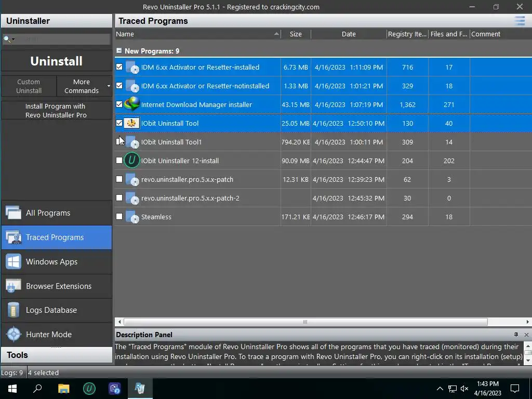The height and width of the screenshot is (399, 532).
Task: Open the Windows Start menu
Action: pos(12,389)
